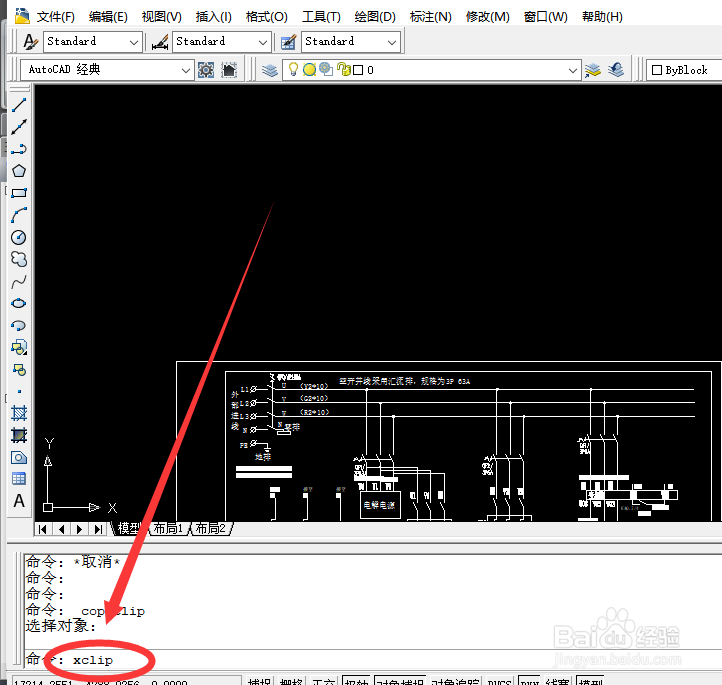Go to previous layout tab arrow
This screenshot has height=685, width=722.
(x=61, y=529)
